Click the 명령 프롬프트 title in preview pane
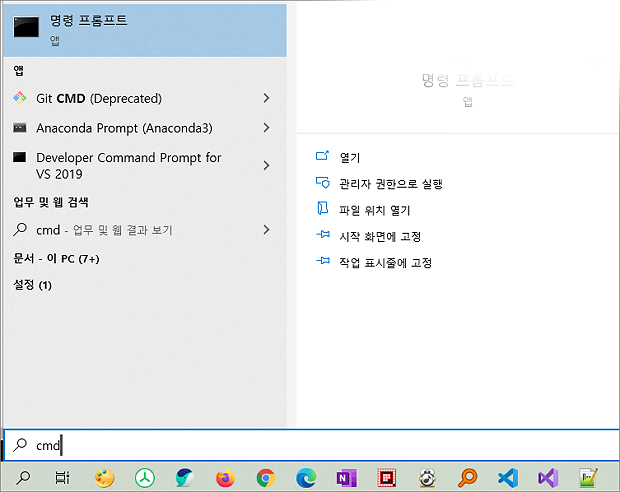The height and width of the screenshot is (492, 620). pos(467,80)
